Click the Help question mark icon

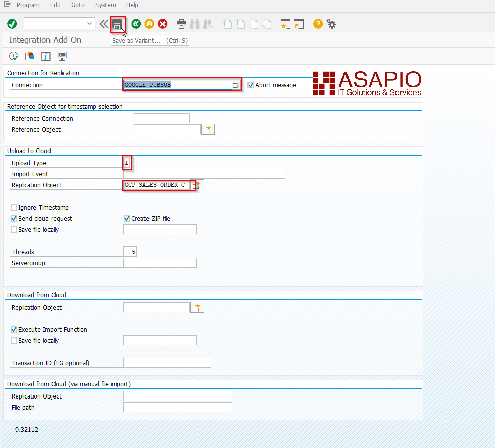pyautogui.click(x=317, y=23)
